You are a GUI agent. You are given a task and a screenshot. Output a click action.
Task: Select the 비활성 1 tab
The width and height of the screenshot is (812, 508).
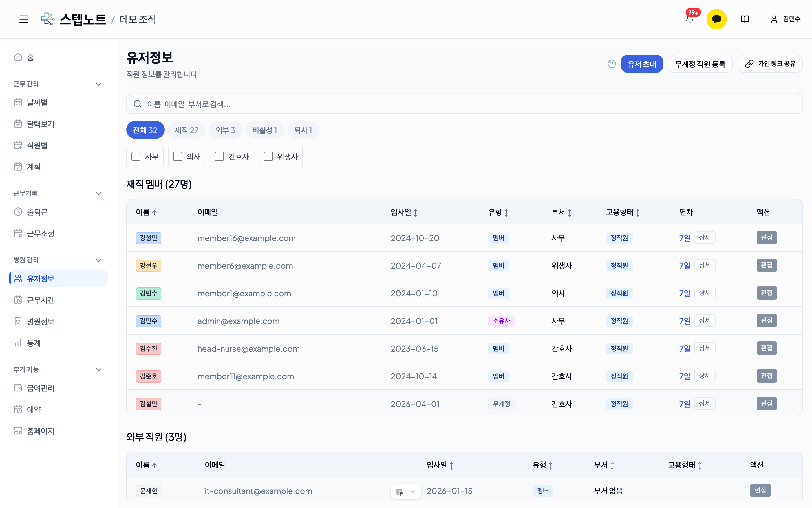click(x=265, y=130)
